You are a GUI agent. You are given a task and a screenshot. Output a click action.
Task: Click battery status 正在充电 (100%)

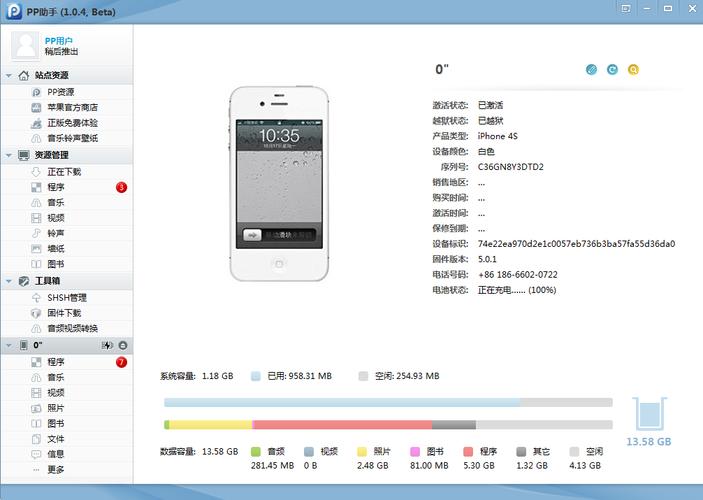click(517, 290)
